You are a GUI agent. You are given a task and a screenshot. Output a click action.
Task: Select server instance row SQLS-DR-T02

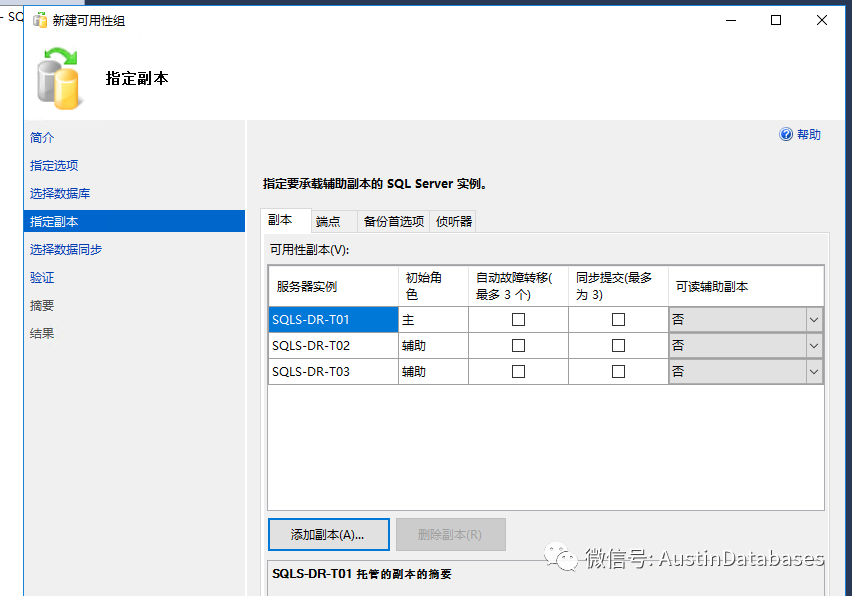(333, 346)
